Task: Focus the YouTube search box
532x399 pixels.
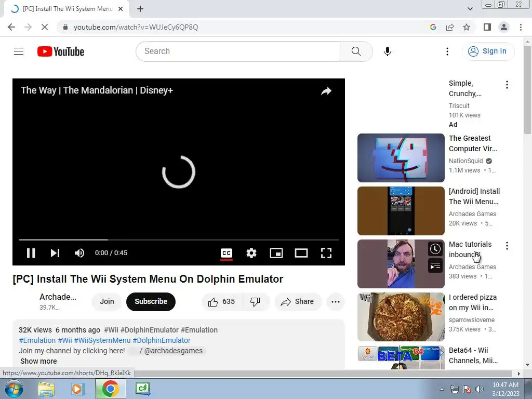Action: point(237,51)
